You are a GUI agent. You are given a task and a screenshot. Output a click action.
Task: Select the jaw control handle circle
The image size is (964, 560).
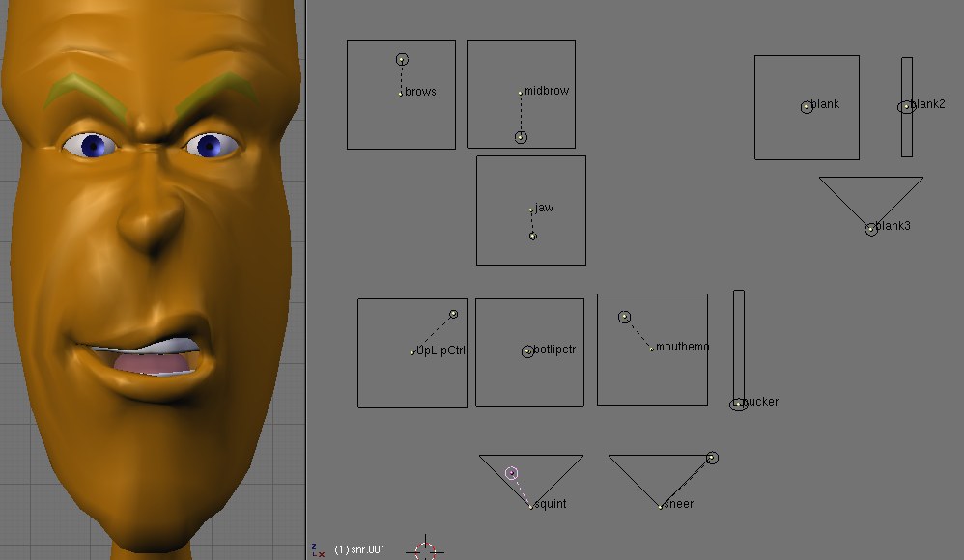[533, 236]
